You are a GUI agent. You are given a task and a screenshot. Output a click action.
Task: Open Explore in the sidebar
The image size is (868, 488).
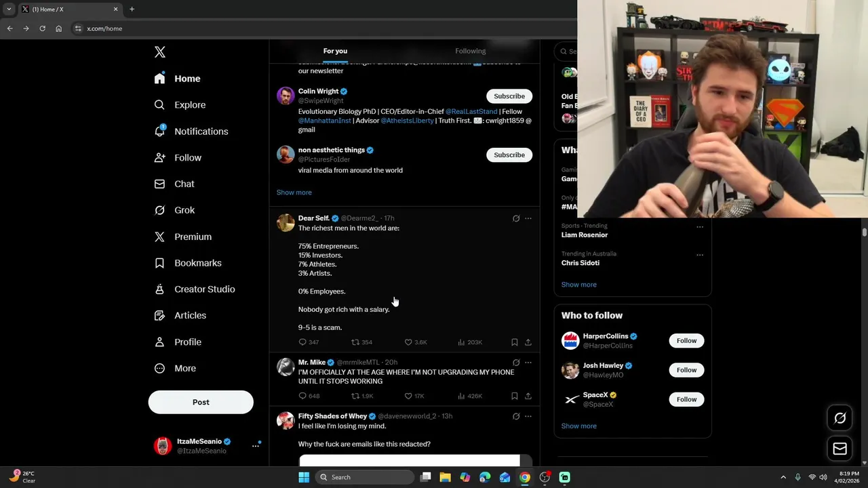coord(180,105)
